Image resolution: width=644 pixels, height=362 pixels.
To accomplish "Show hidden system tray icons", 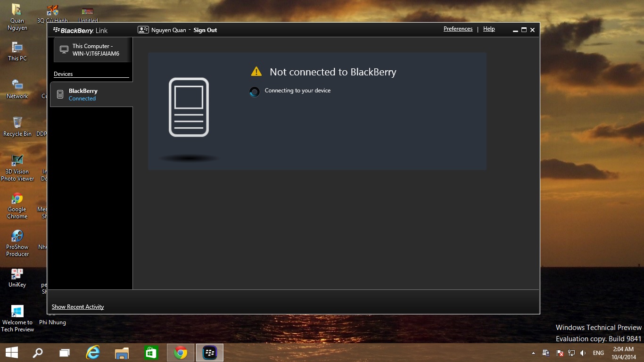I will pos(533,353).
